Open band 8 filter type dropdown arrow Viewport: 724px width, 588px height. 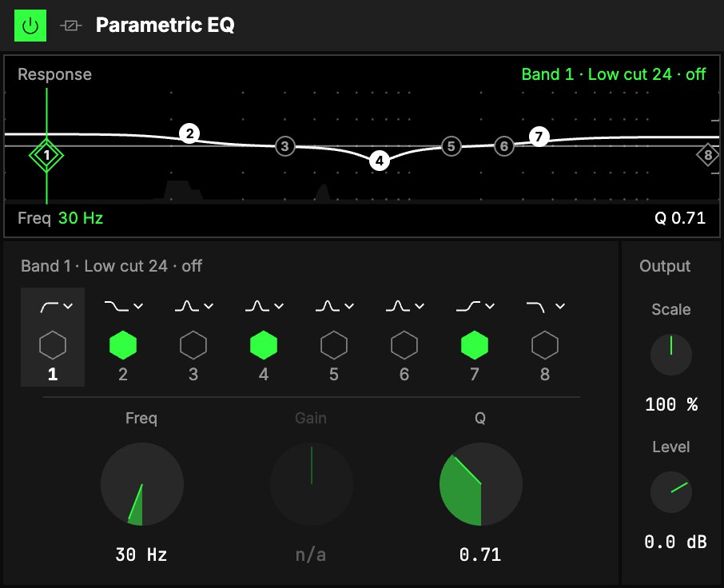(560, 306)
